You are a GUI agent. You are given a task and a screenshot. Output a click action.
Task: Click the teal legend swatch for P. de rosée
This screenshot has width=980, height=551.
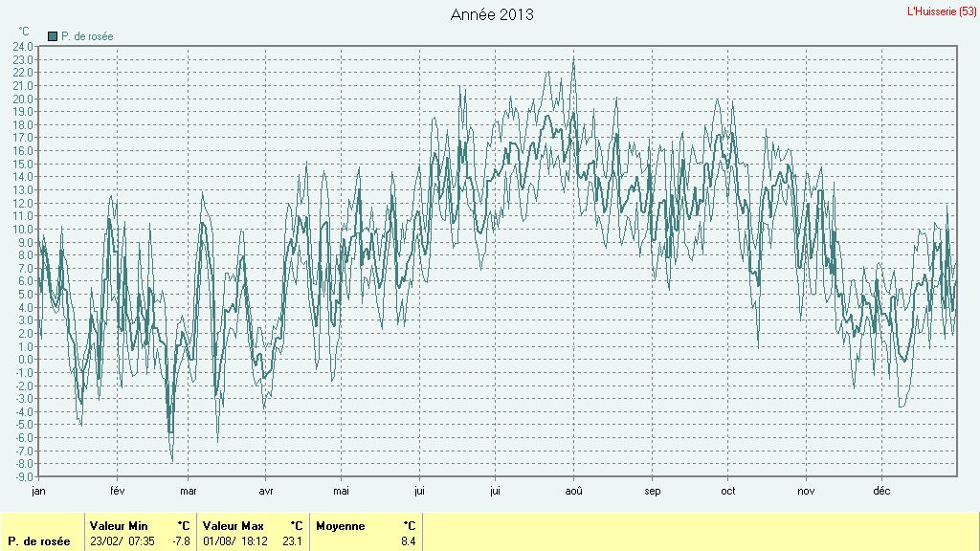pyautogui.click(x=53, y=37)
